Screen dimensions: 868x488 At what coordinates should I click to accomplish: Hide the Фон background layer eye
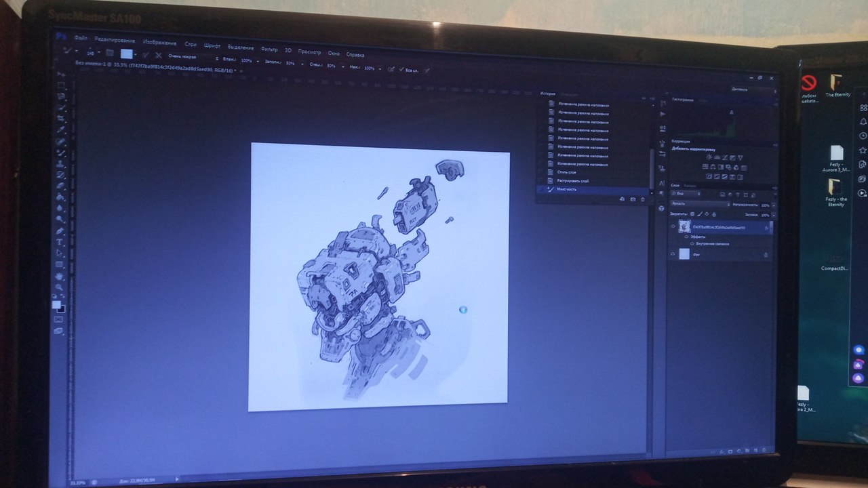point(673,253)
